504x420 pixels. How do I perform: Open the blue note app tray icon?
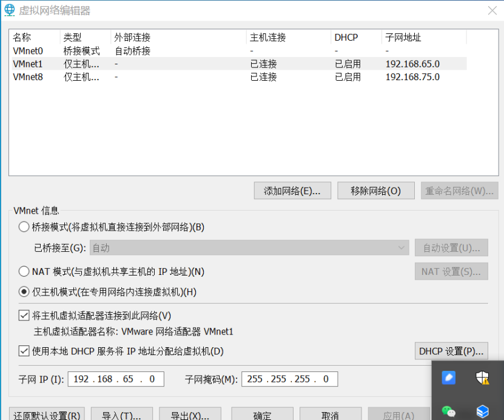pos(448,378)
